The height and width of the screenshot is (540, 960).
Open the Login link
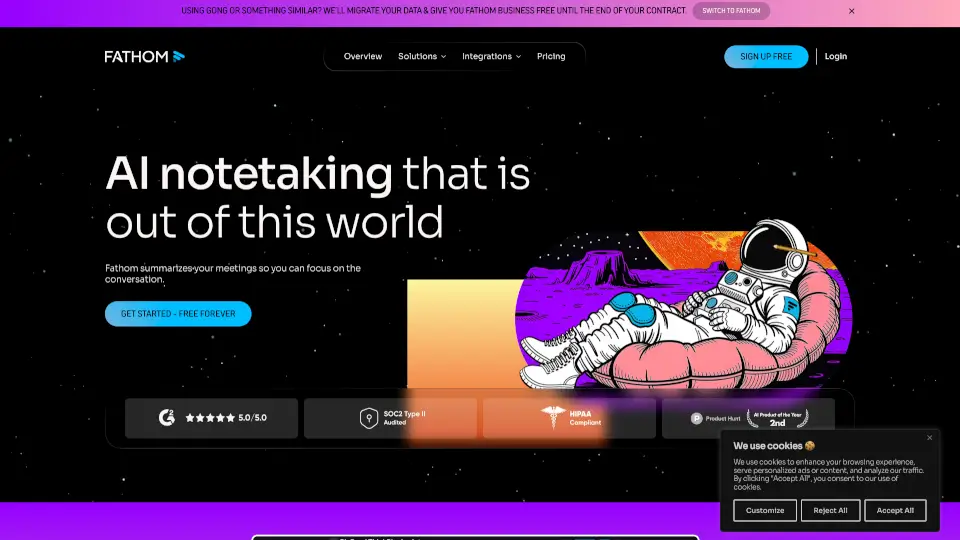point(836,57)
